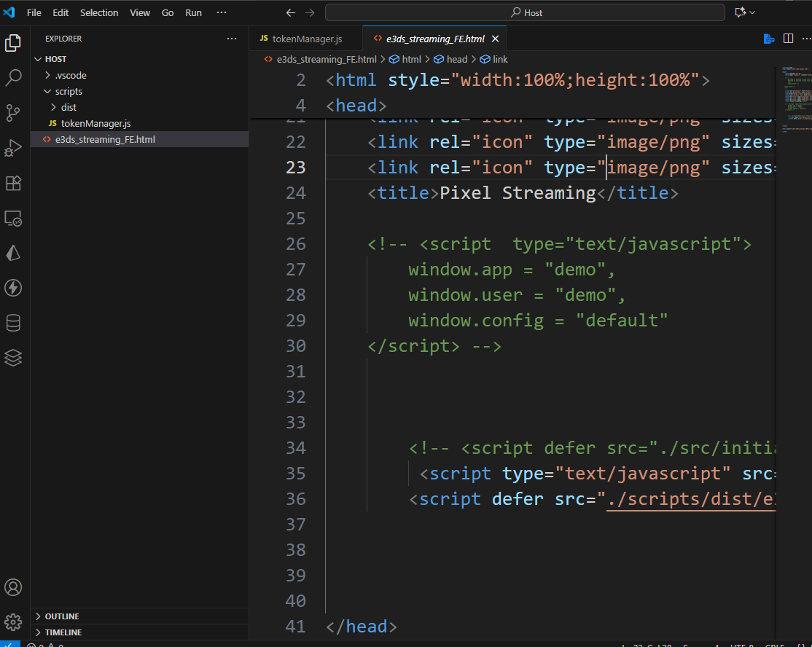Go forward using the right arrow
Screen dimensions: 812x647
coord(310,12)
